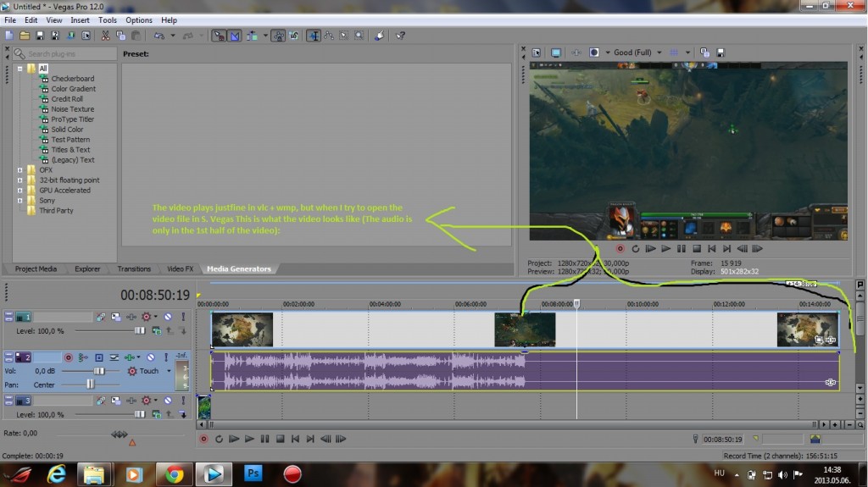The width and height of the screenshot is (868, 487).
Task: Open the preview Overlays dropdown arrow
Action: tap(687, 53)
